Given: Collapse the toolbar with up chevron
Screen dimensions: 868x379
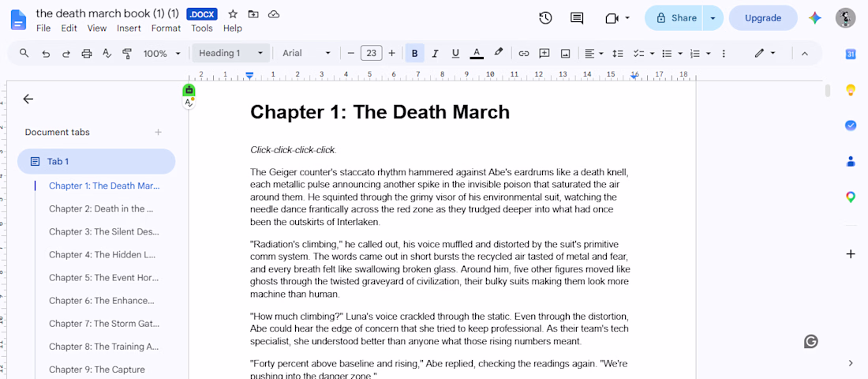Looking at the screenshot, I should [805, 54].
